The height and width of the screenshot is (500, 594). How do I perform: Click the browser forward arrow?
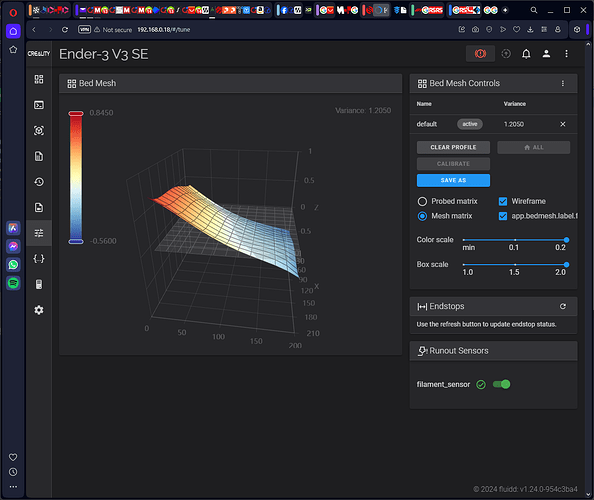pos(50,30)
